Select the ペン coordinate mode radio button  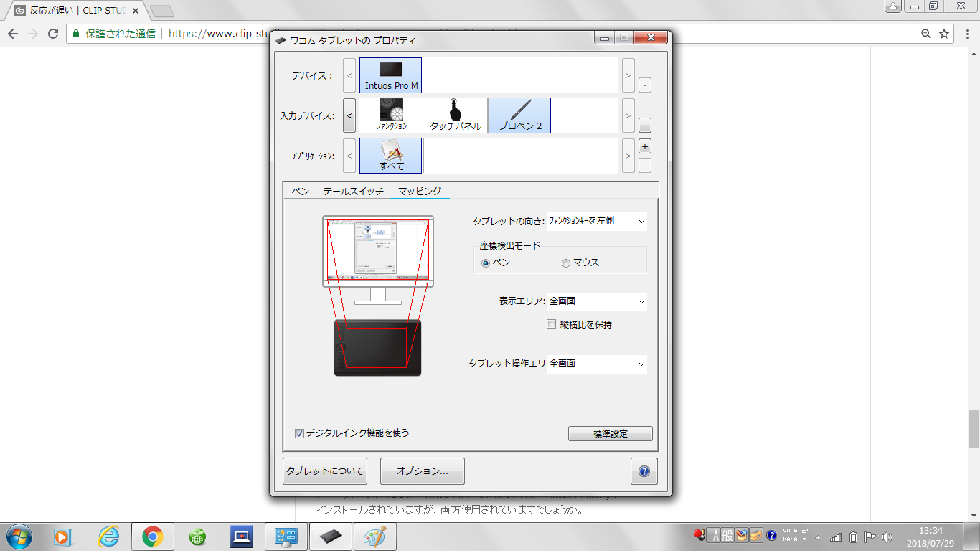coord(486,263)
